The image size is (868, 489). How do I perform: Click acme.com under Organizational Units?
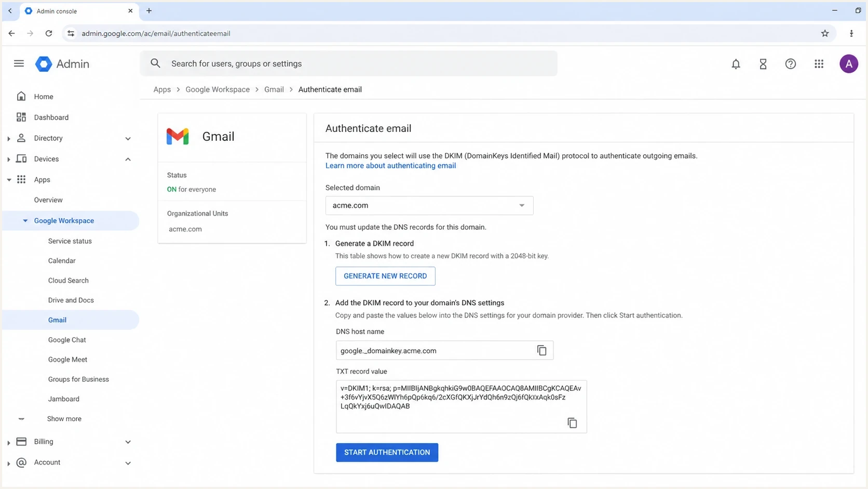click(185, 229)
